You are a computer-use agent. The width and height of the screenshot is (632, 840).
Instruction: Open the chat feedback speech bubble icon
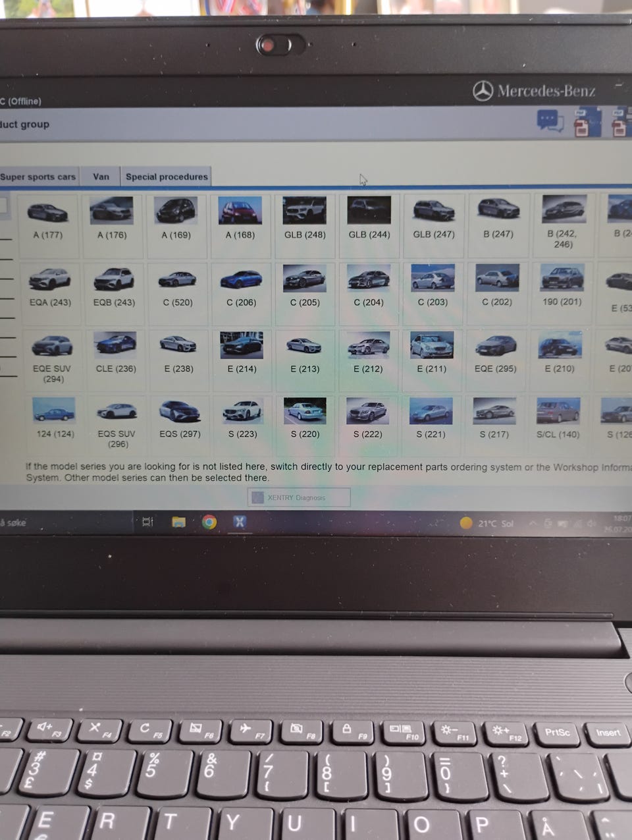550,121
